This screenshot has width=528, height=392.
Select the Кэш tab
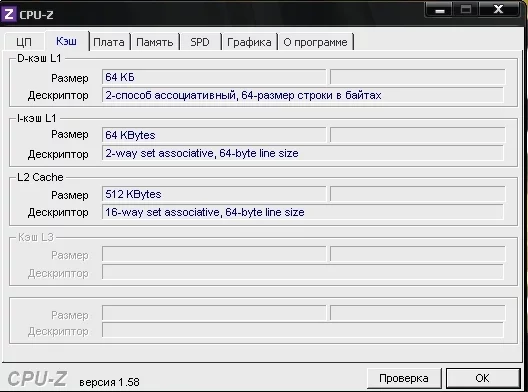(66, 41)
